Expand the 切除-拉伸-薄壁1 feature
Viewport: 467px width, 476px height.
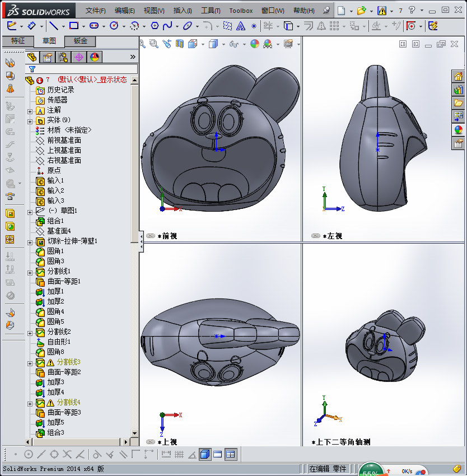[30, 243]
